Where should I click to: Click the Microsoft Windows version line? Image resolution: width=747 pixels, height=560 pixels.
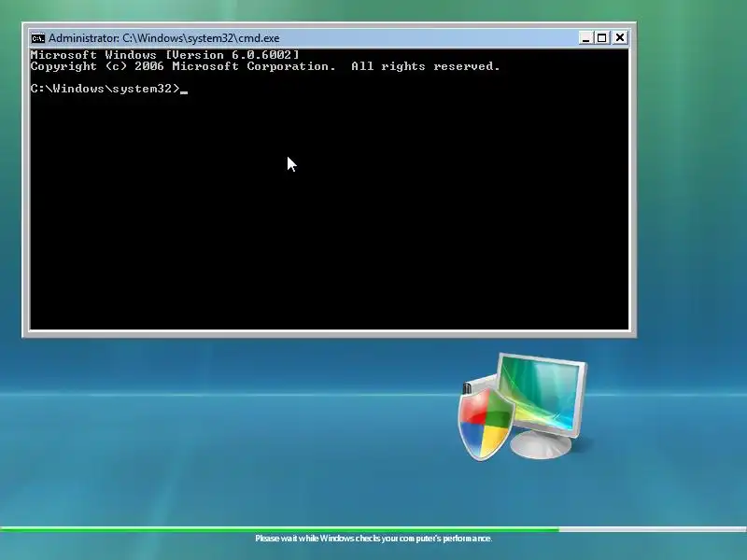[165, 55]
